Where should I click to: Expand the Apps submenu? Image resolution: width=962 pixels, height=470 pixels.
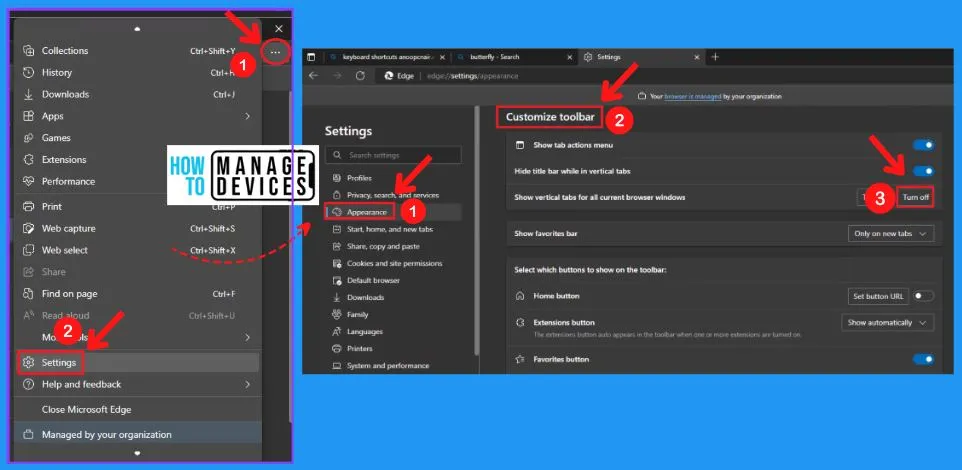click(x=247, y=116)
